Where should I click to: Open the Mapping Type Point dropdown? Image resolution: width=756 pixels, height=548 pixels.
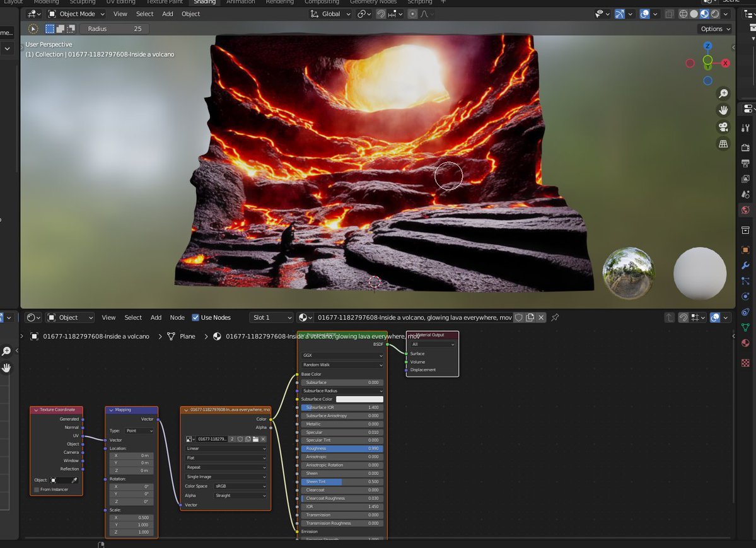(139, 431)
